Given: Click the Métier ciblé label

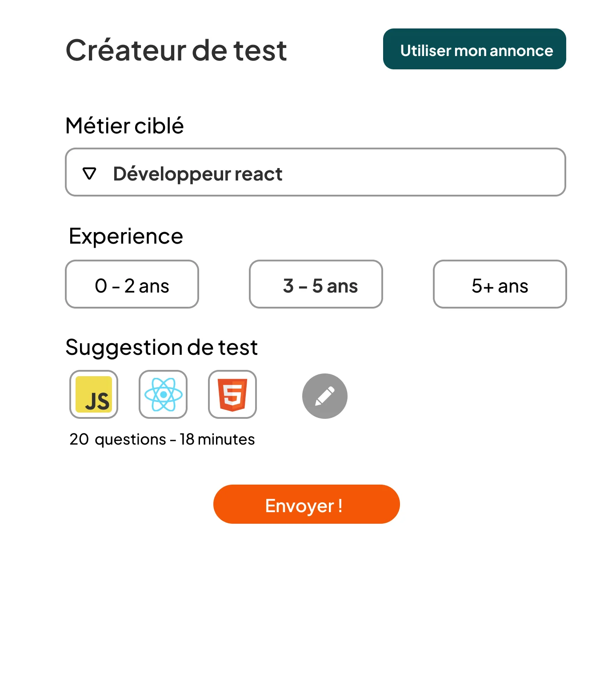Looking at the screenshot, I should tap(124, 126).
